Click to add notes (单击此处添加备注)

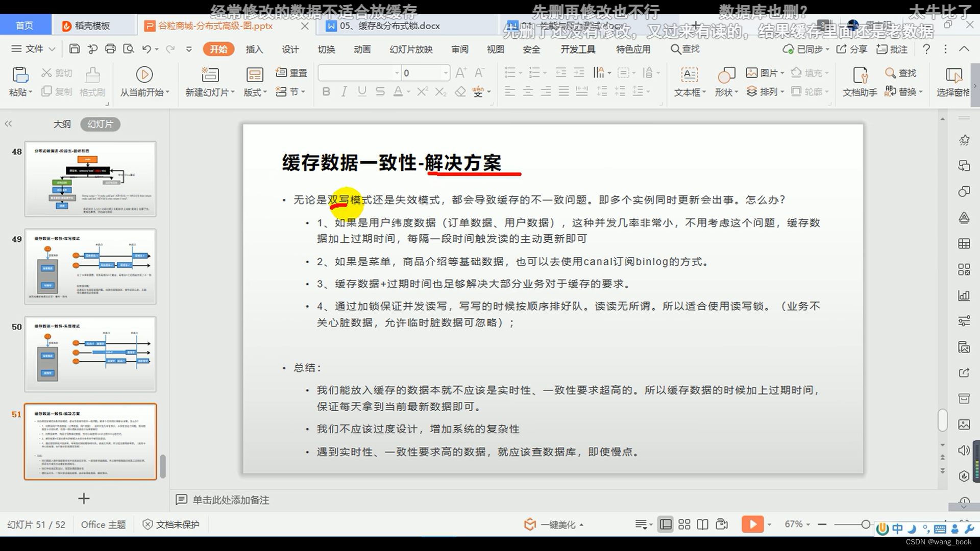231,500
